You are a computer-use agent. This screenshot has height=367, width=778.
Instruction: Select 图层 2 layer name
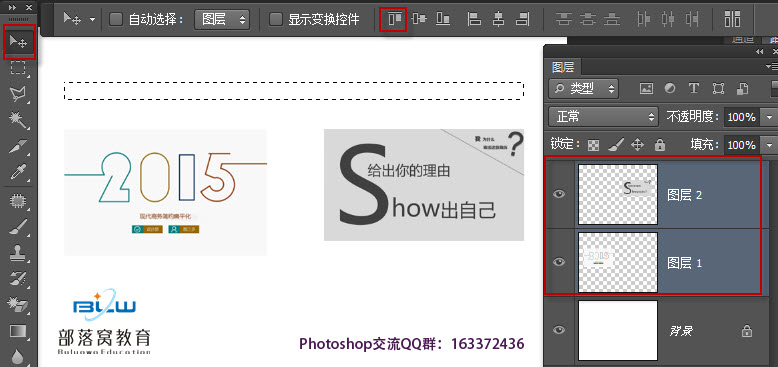[685, 195]
